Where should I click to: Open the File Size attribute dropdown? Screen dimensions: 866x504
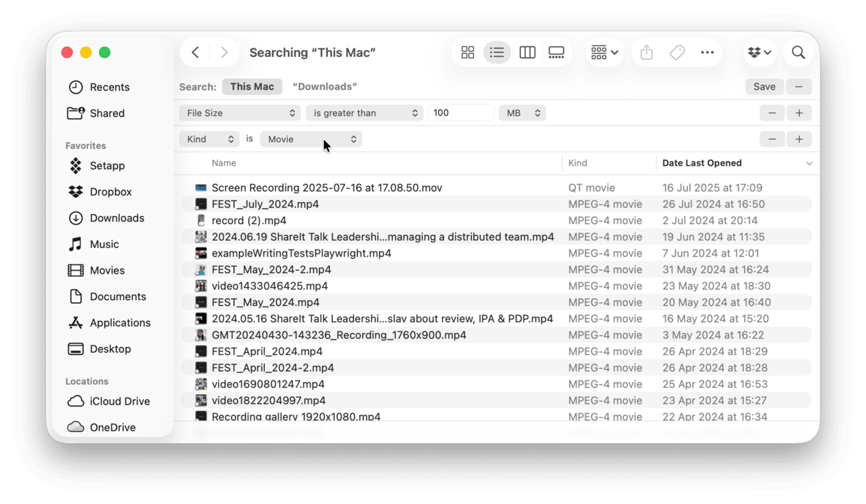click(x=240, y=113)
